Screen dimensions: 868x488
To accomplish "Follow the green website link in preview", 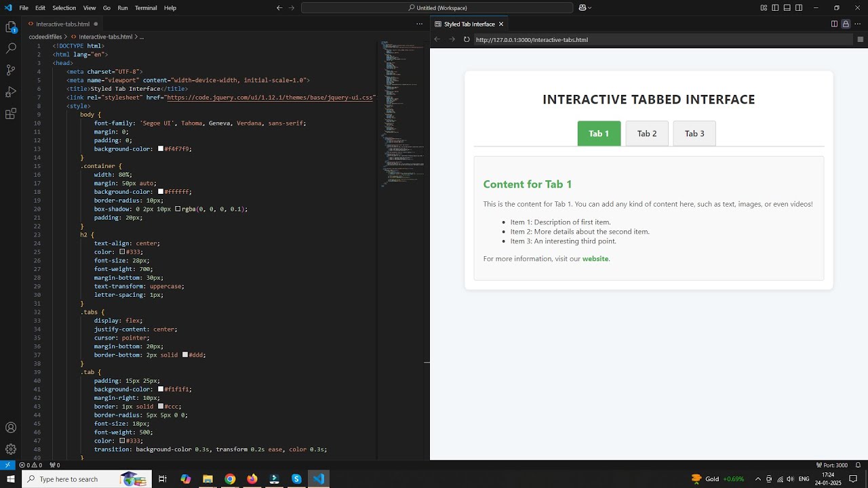I will click(x=595, y=258).
